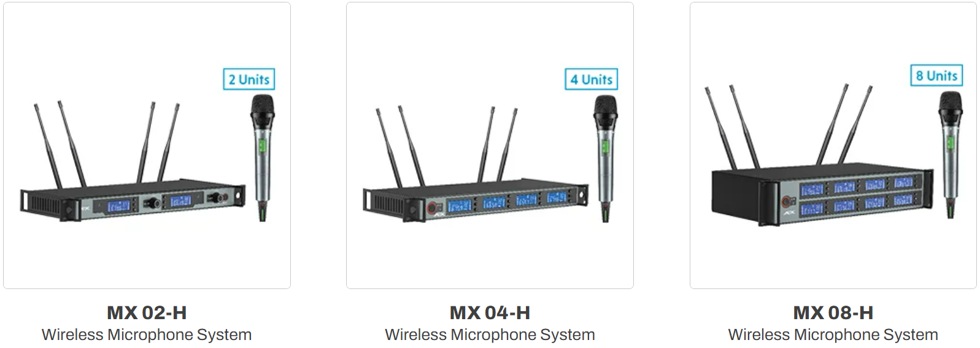
Task: Open the MX 08-H product title
Action: tap(833, 312)
